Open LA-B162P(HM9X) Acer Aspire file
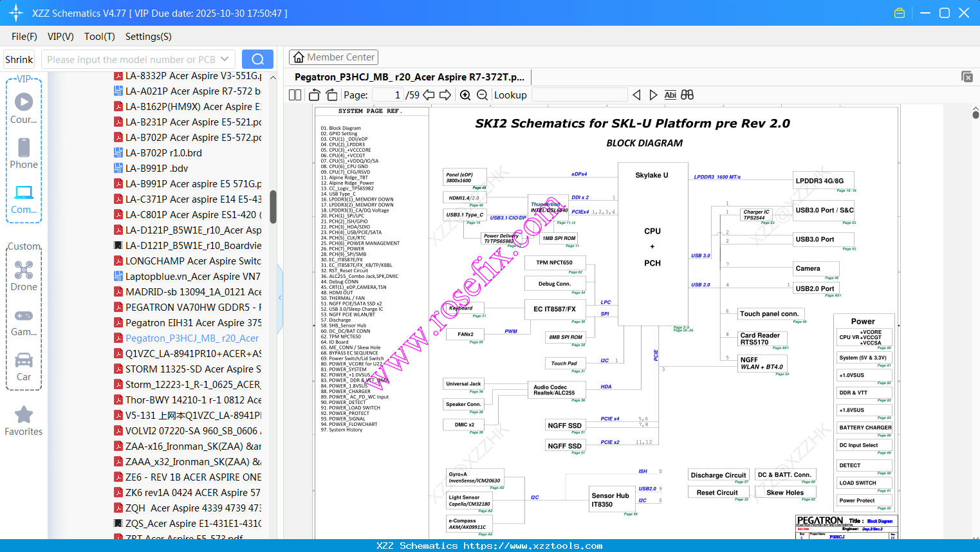The height and width of the screenshot is (552, 980). (x=188, y=107)
